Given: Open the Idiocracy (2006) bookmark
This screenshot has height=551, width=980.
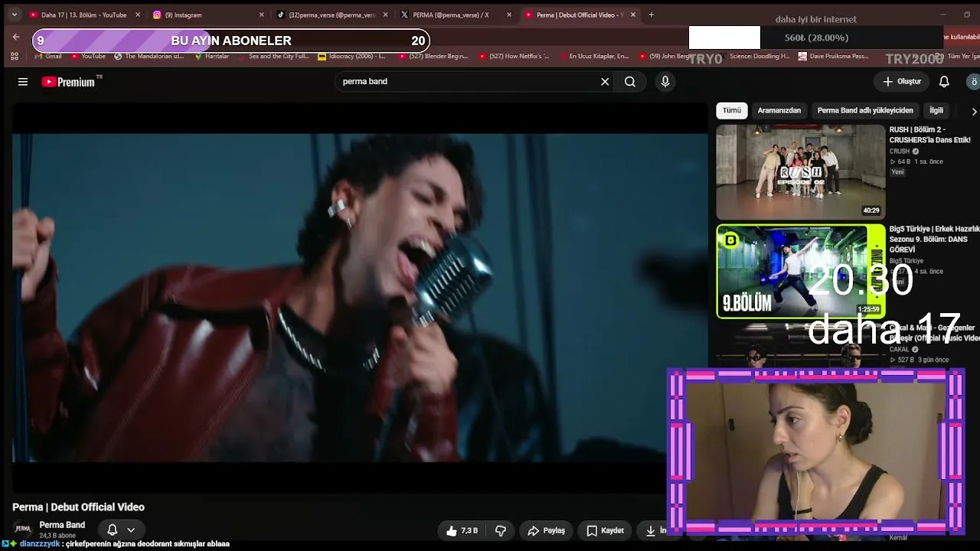Looking at the screenshot, I should click(352, 56).
